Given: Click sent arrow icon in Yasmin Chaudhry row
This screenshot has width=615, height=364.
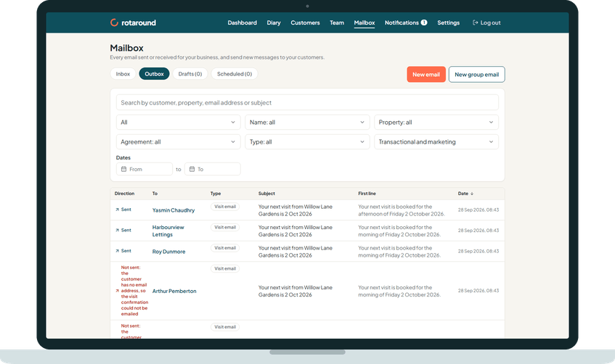Looking at the screenshot, I should (x=117, y=210).
